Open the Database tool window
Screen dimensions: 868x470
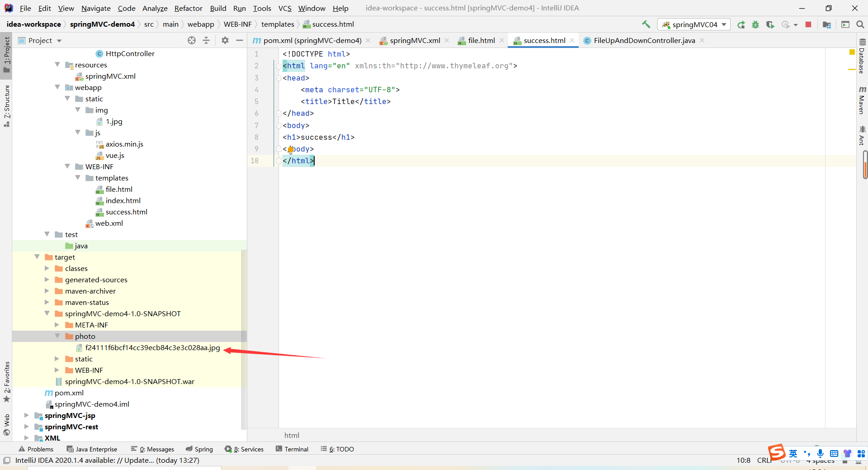[862, 57]
